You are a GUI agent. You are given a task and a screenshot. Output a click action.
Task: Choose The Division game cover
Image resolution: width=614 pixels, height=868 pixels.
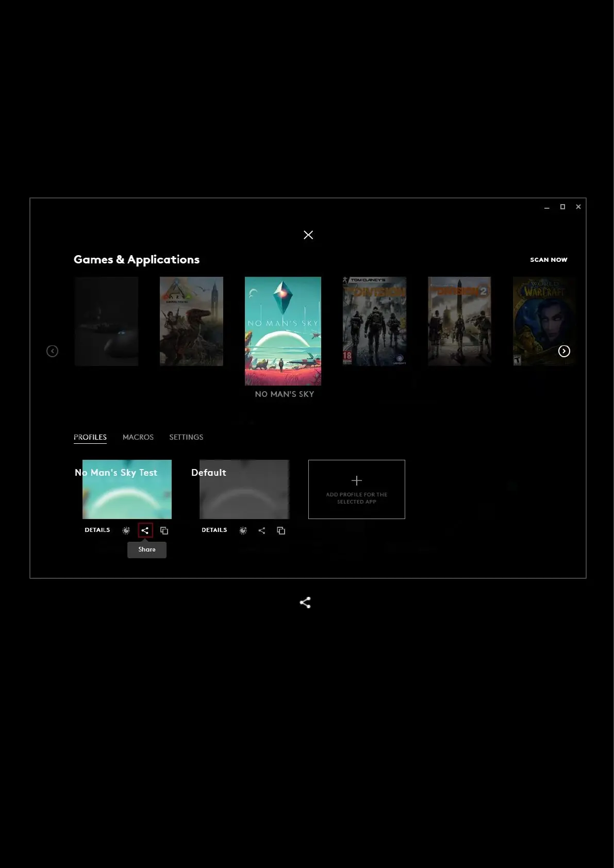point(374,321)
